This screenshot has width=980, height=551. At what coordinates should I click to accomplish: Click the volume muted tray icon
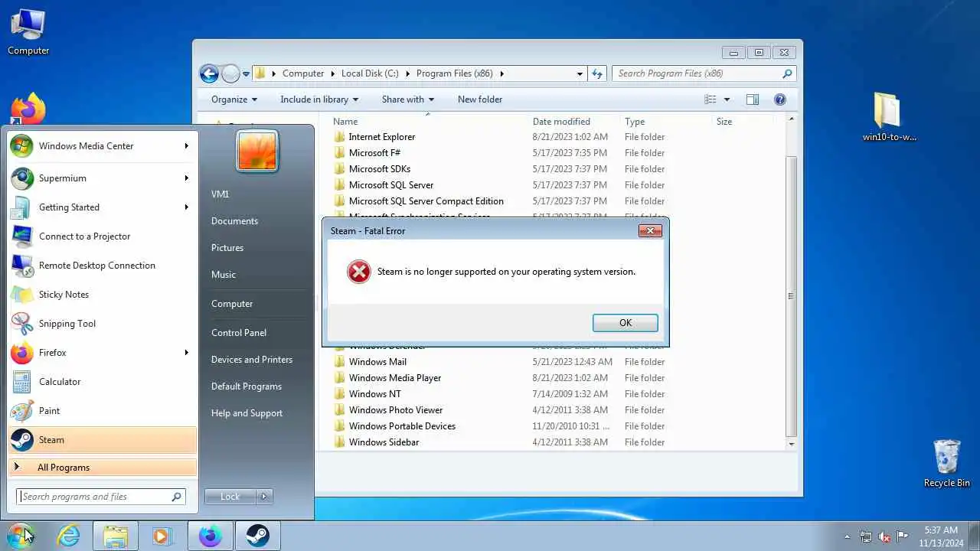884,536
